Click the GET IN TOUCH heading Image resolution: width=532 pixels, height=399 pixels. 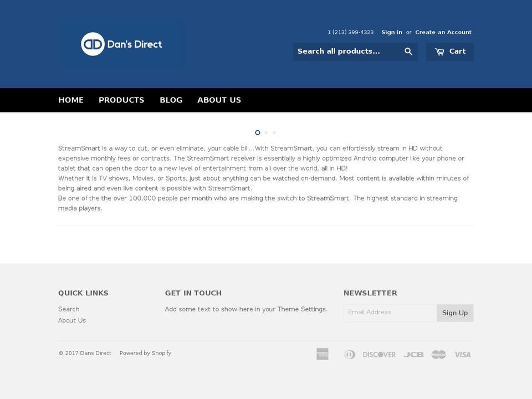coord(193,293)
